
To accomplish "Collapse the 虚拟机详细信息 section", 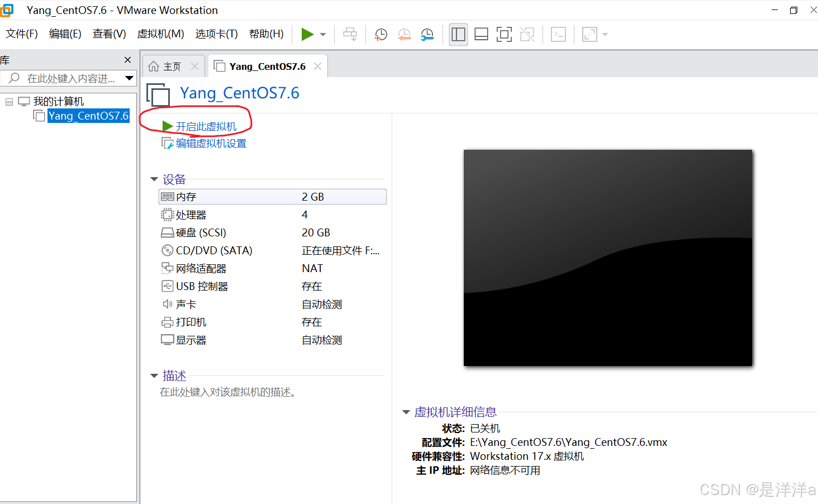I will pos(406,412).
